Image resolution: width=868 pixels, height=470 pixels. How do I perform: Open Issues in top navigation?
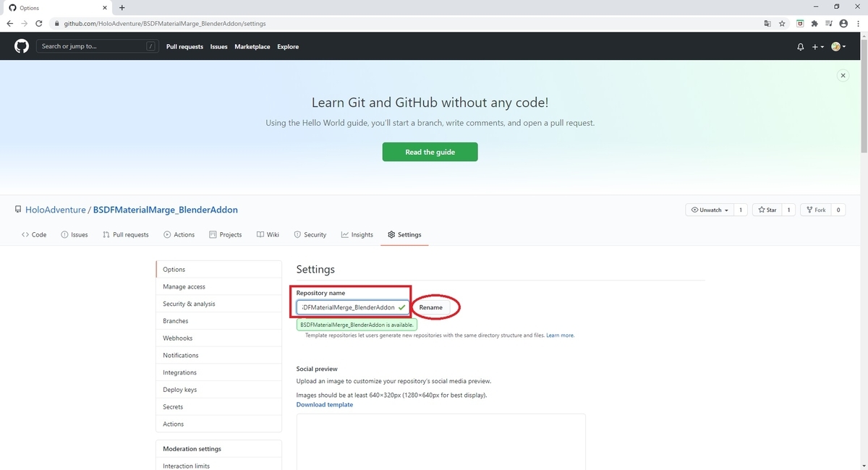[218, 46]
